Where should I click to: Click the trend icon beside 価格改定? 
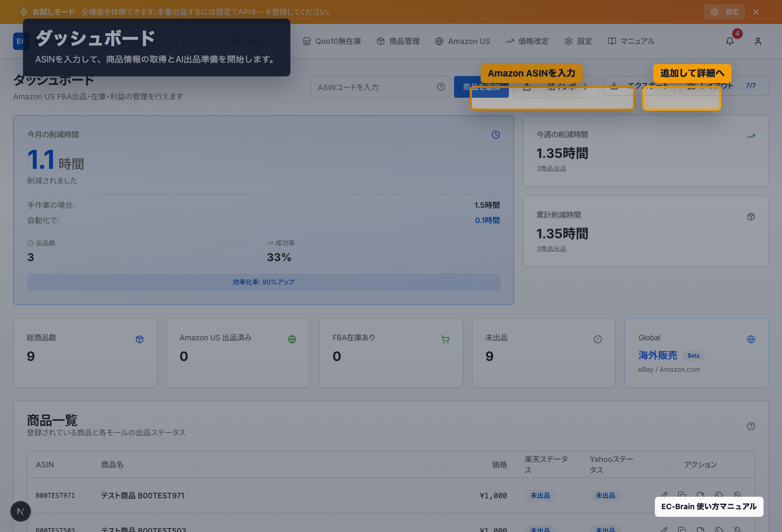point(510,41)
